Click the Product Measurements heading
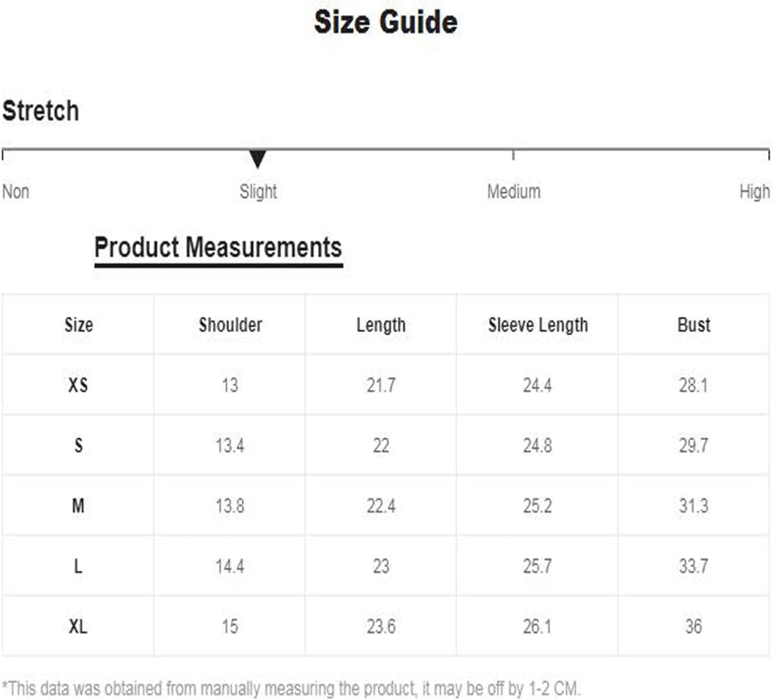 (x=218, y=247)
